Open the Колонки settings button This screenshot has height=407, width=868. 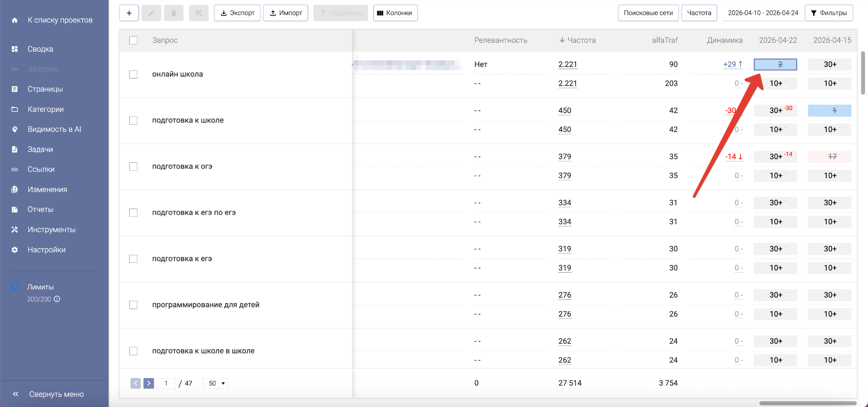(395, 13)
